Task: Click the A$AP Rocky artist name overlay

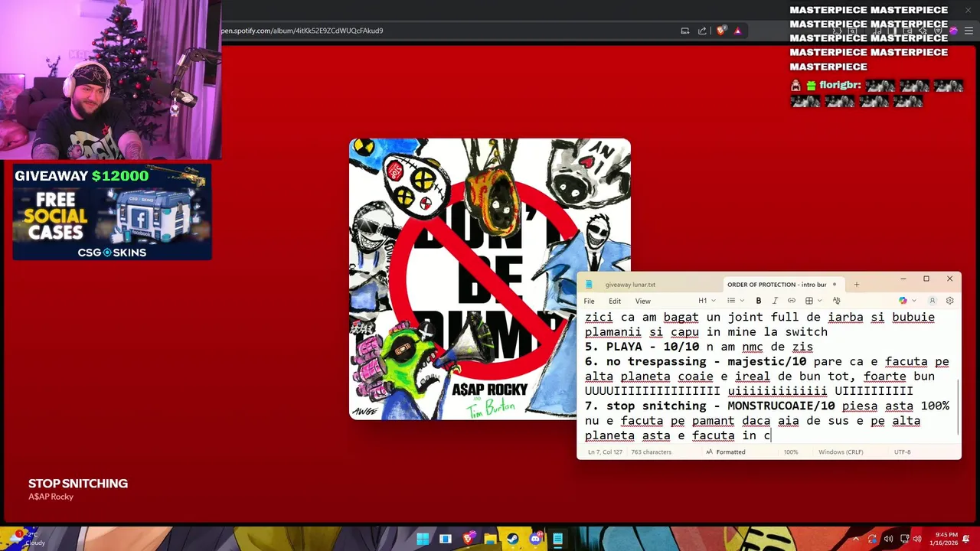Action: (51, 497)
